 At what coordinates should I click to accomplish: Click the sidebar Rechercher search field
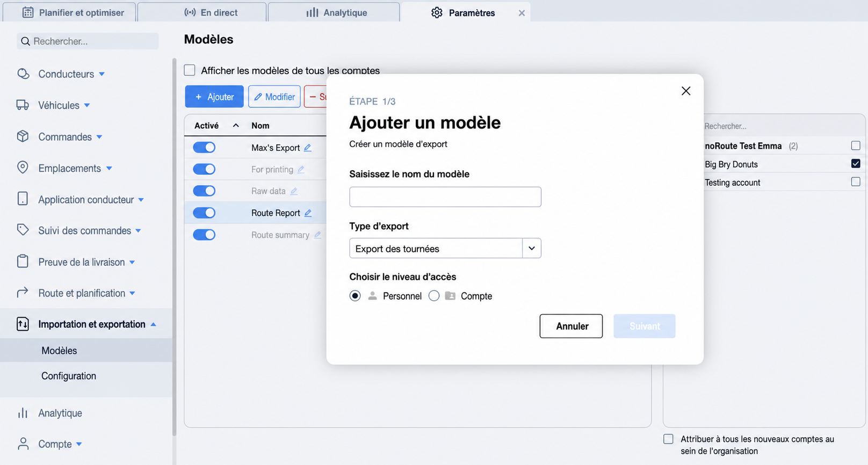[x=88, y=41]
